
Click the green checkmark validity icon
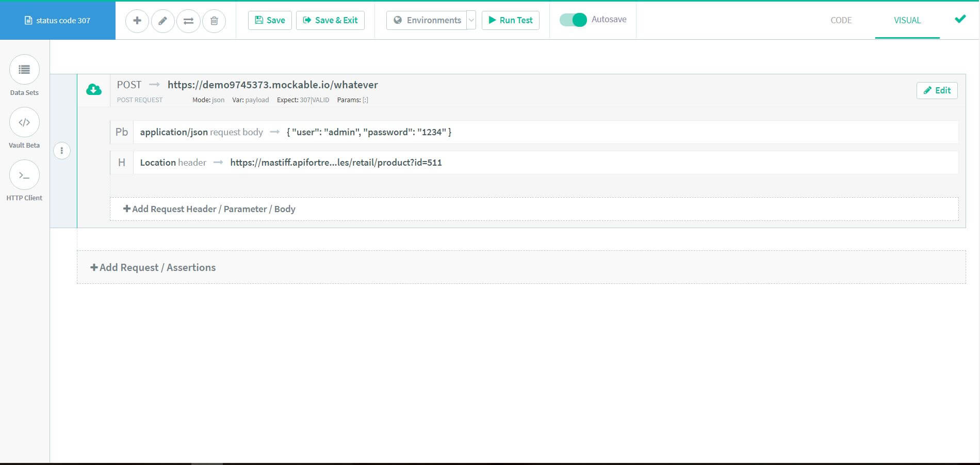960,19
